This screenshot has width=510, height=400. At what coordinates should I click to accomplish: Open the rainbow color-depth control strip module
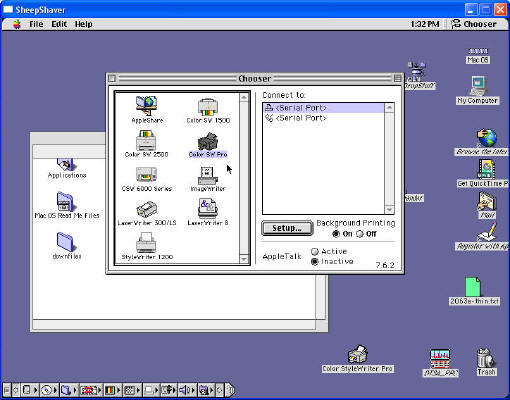coord(113,390)
